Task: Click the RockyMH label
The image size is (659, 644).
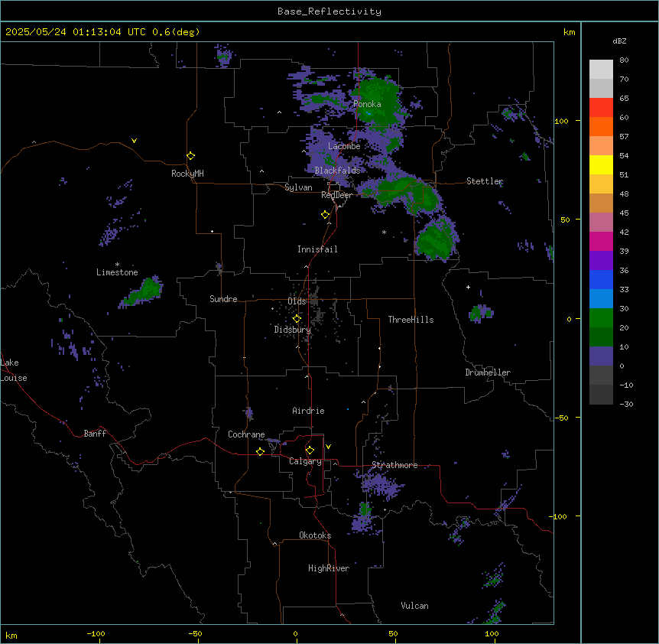Action: pyautogui.click(x=187, y=174)
